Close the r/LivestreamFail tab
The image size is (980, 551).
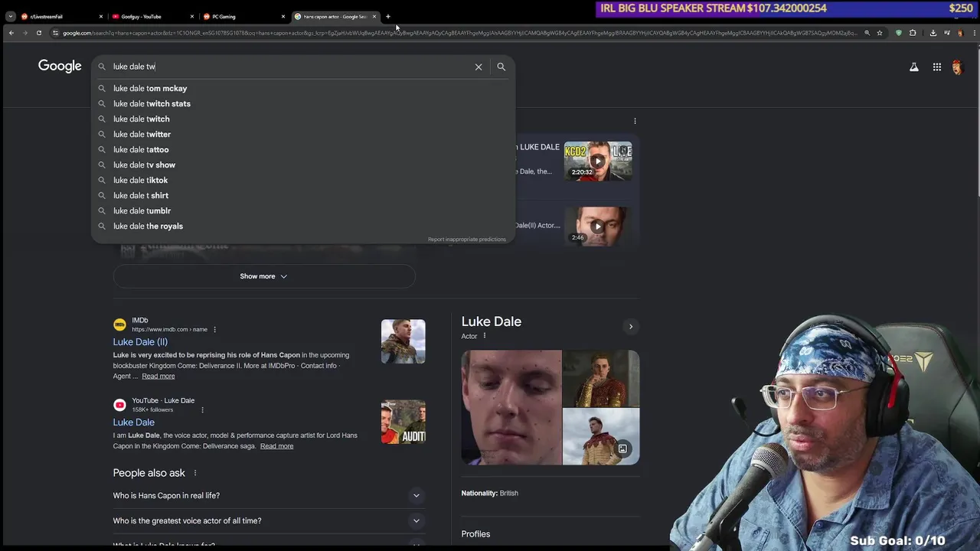coord(101,16)
